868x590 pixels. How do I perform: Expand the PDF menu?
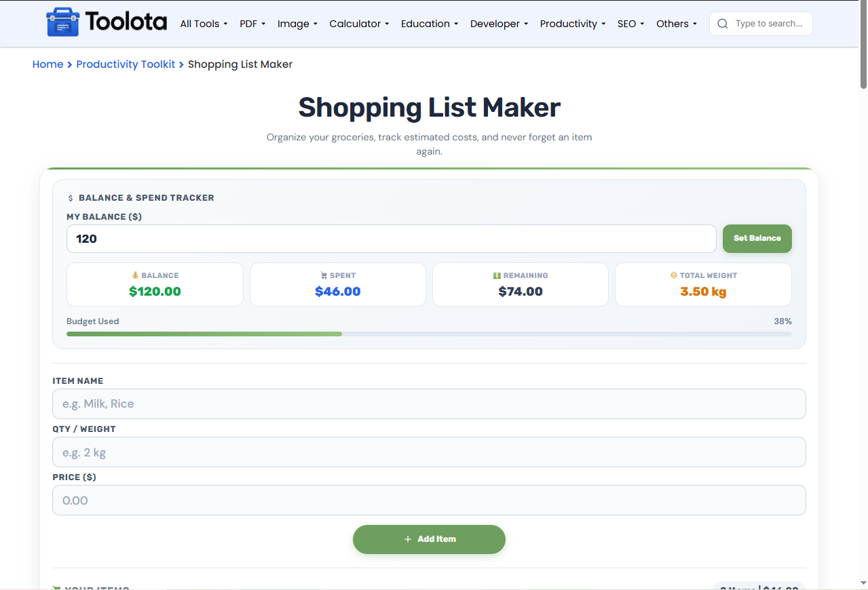point(252,24)
